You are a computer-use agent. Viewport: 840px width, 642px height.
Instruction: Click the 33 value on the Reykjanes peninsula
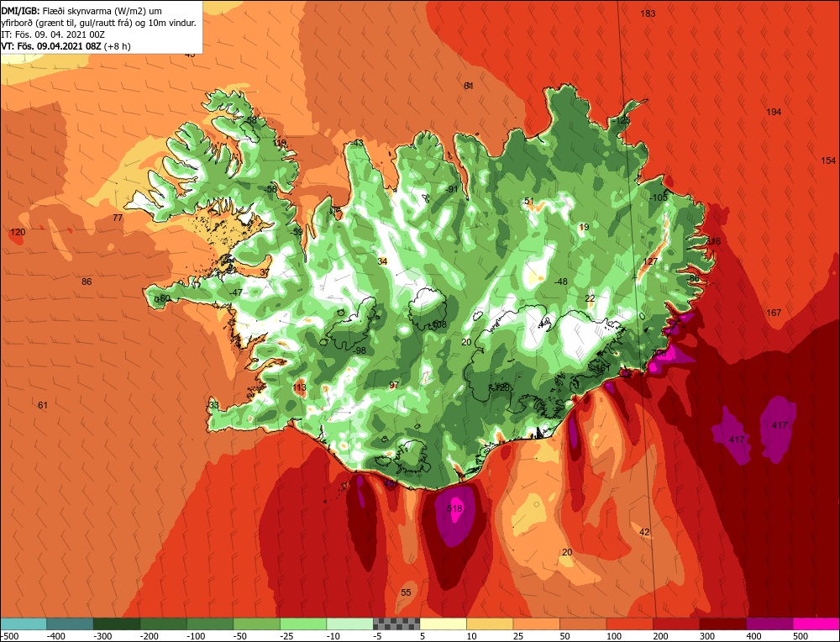[x=213, y=405]
